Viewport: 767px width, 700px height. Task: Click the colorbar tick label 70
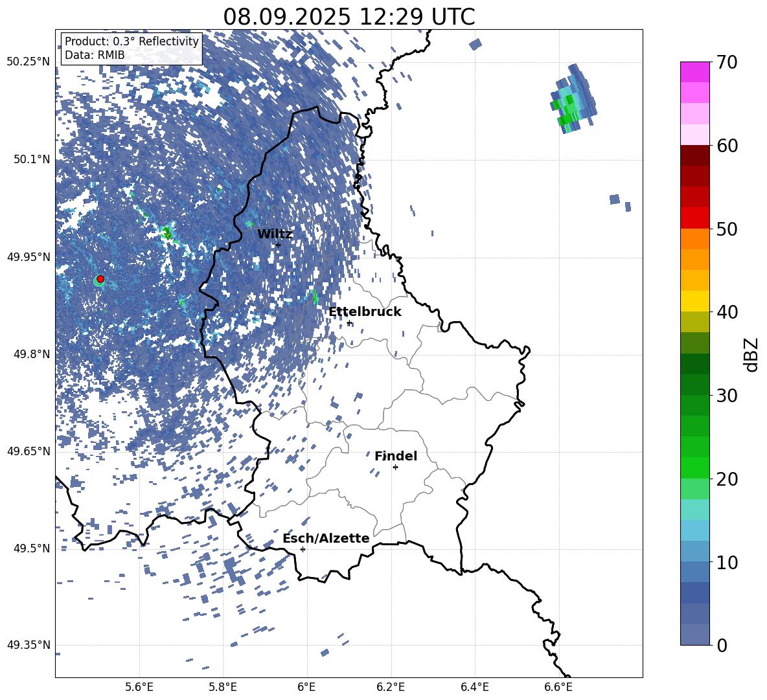(726, 62)
